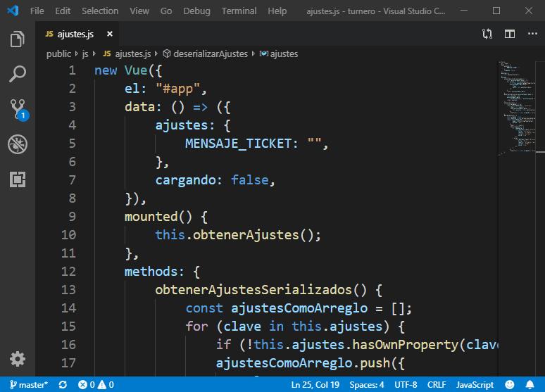Open the errors and warnings problems indicator

(x=96, y=385)
